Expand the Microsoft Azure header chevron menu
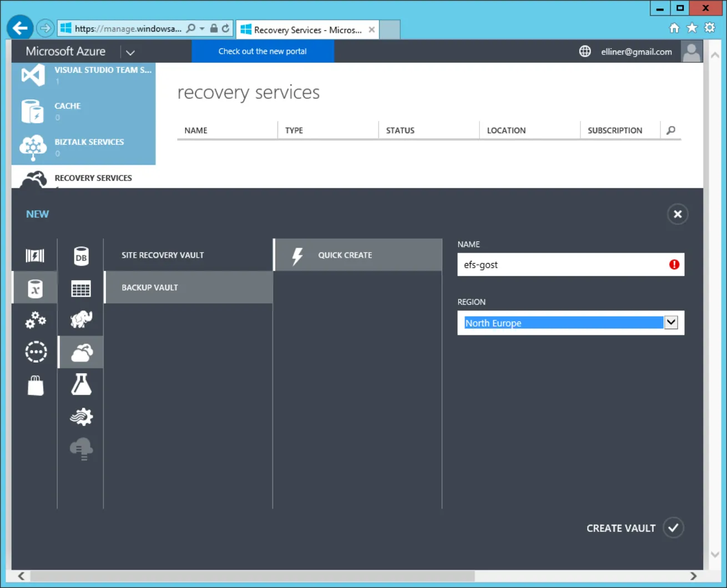 tap(130, 52)
